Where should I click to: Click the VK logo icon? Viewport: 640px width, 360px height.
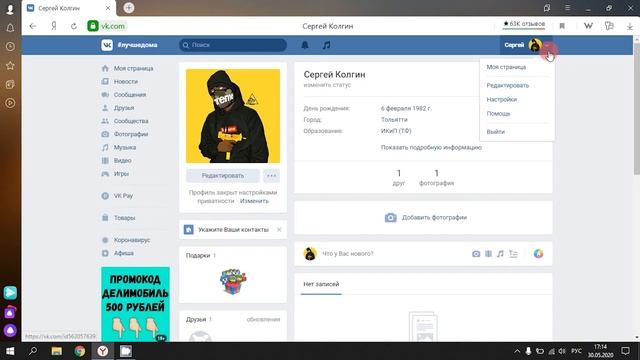click(107, 45)
